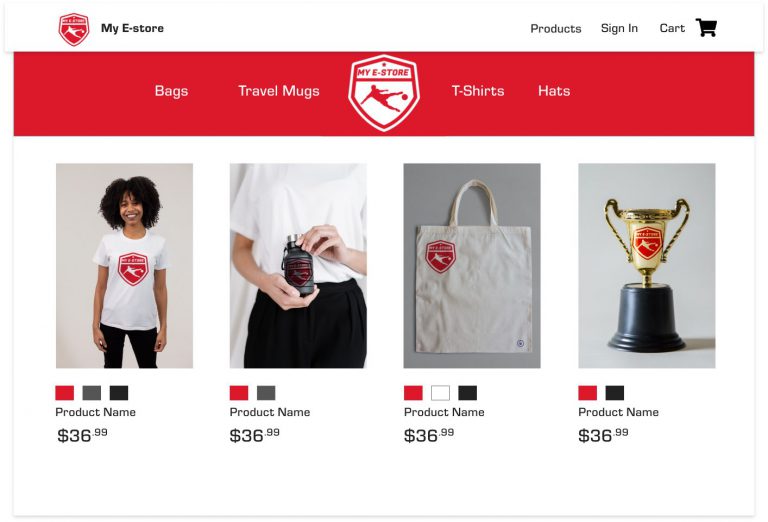Open the woman in t-shirt product image
The image size is (768, 522).
coord(124,266)
